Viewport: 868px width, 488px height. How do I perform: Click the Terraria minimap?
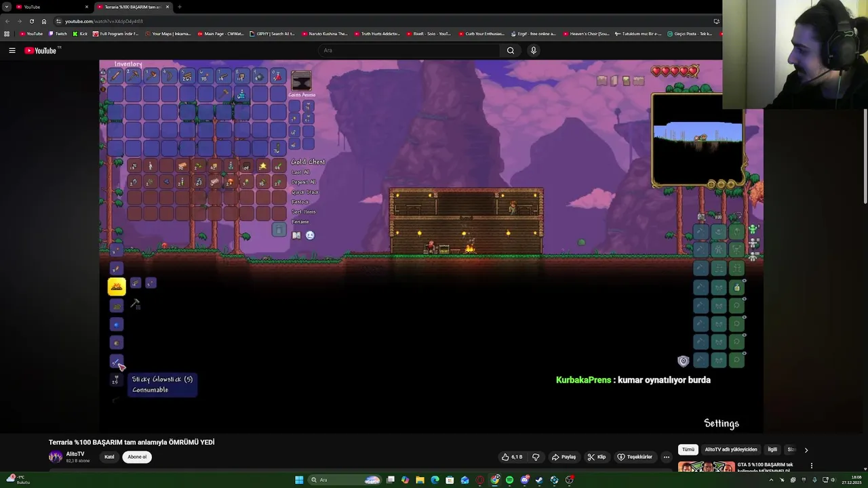[698, 139]
